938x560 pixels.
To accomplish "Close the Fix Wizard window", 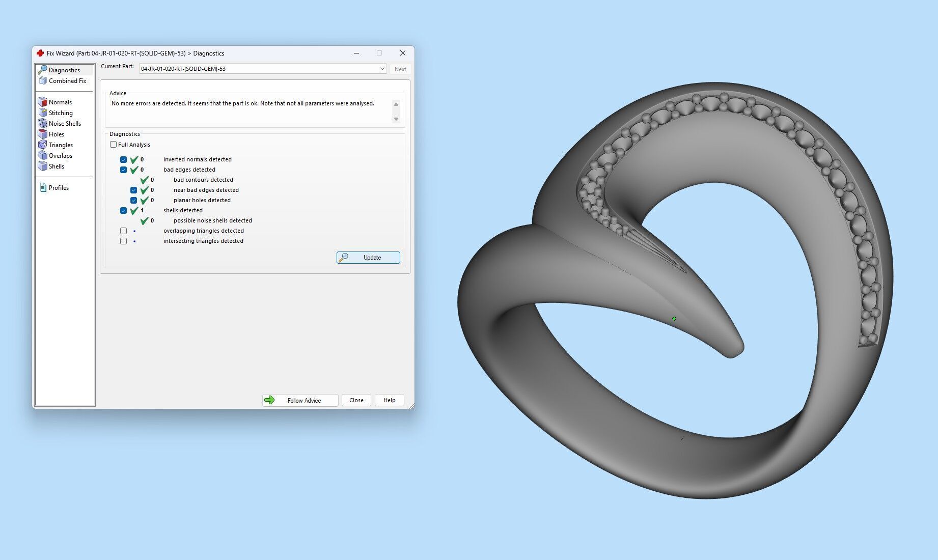I will [403, 53].
